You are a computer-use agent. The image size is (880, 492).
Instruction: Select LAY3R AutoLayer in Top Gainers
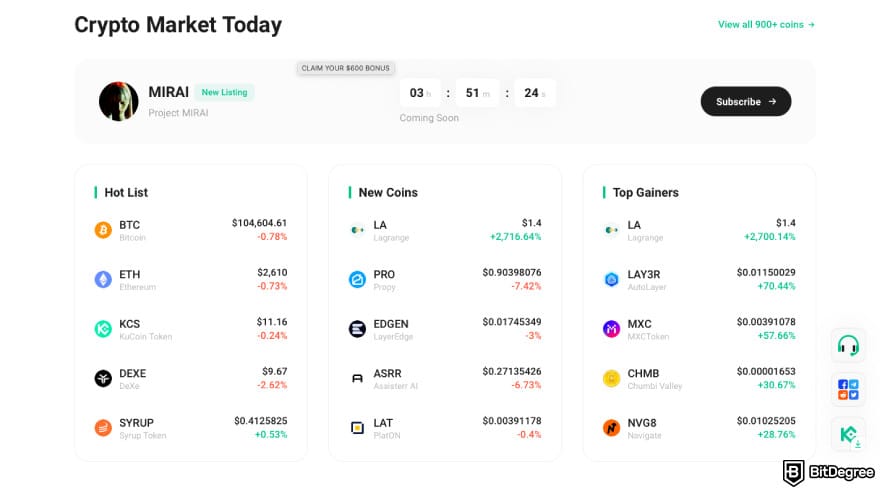coord(699,279)
